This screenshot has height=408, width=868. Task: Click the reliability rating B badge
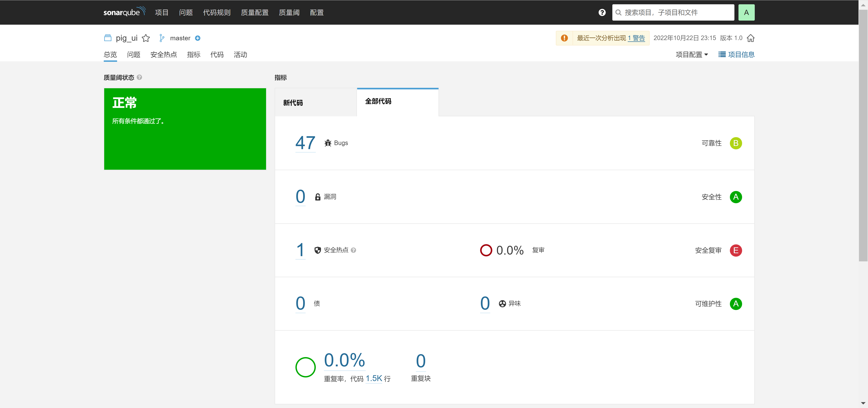(x=736, y=143)
